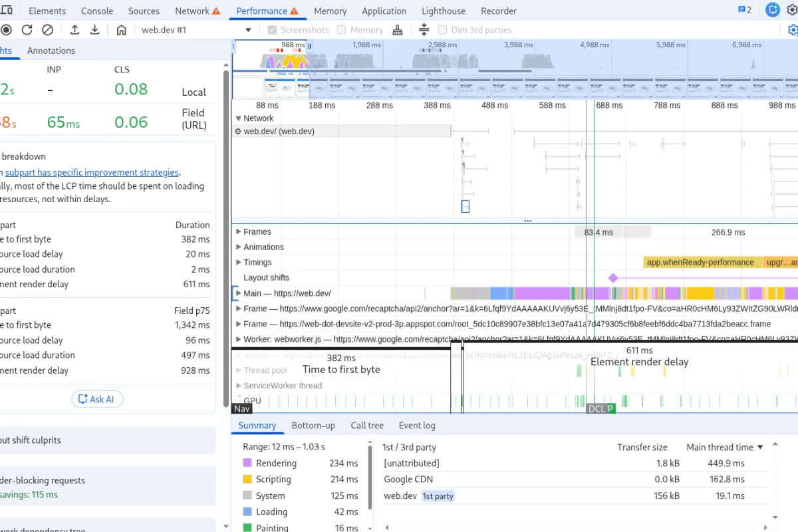Toggle the Screenshots checkbox
Viewport: 798px width, 532px height.
[272, 30]
